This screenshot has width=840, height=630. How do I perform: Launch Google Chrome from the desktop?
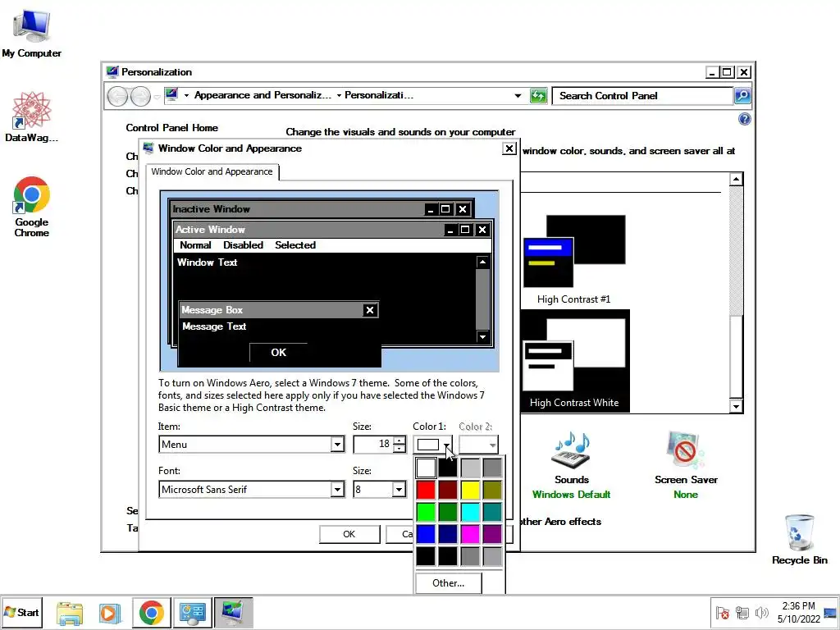point(32,207)
